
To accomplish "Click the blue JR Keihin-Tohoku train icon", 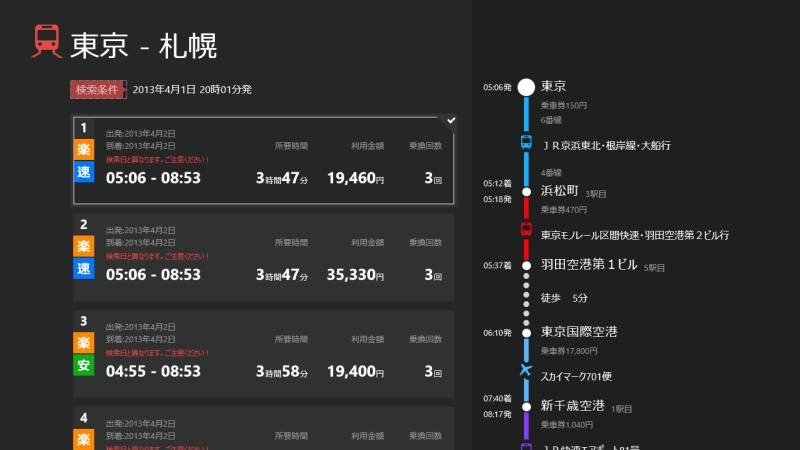I will click(526, 142).
